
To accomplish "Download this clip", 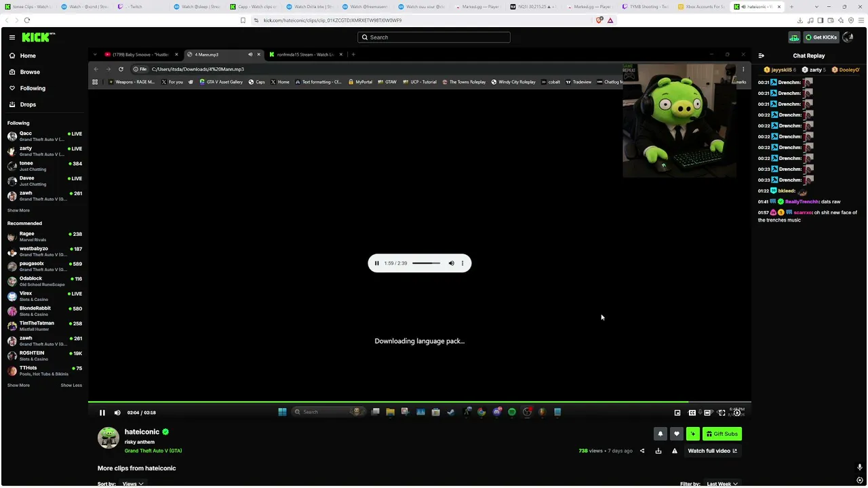I will 658,451.
